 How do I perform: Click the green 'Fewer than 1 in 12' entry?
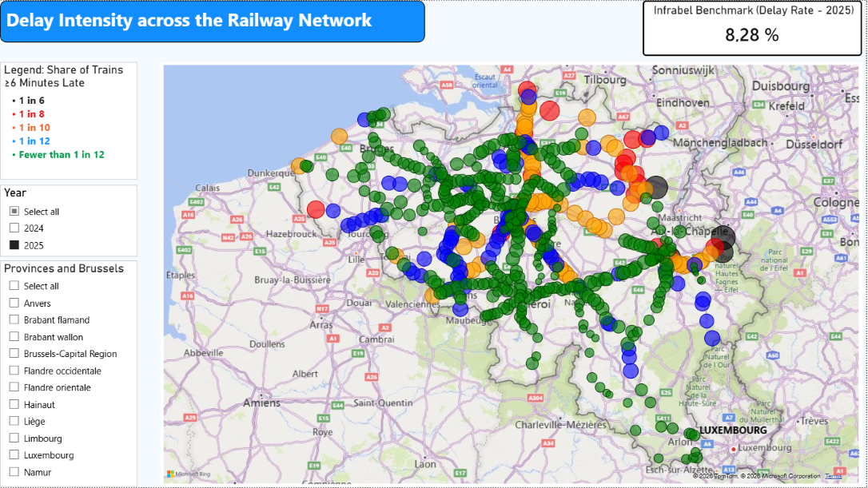[62, 154]
